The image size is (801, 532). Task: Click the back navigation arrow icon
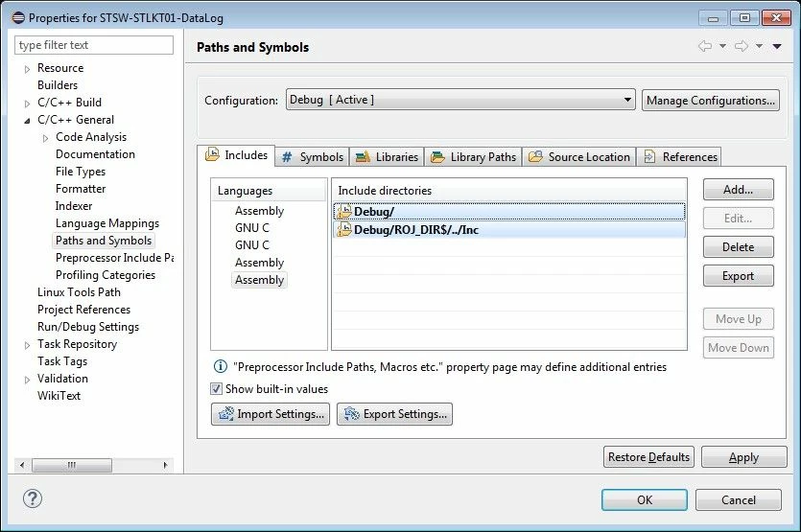point(705,46)
